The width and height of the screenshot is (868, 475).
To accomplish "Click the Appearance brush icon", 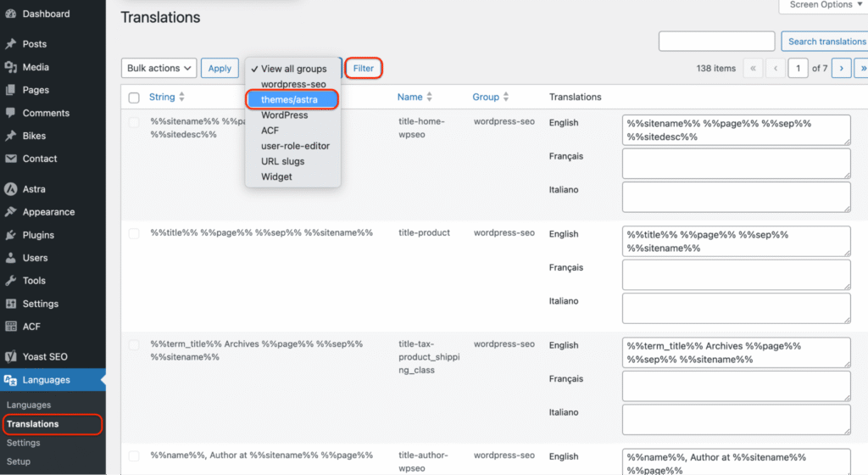I will [10, 212].
